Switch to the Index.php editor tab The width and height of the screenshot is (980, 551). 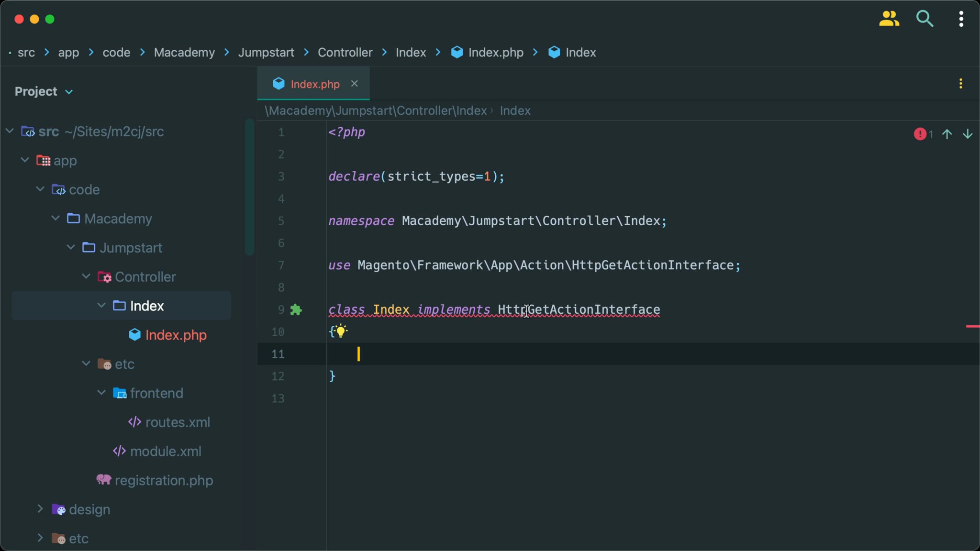(313, 83)
